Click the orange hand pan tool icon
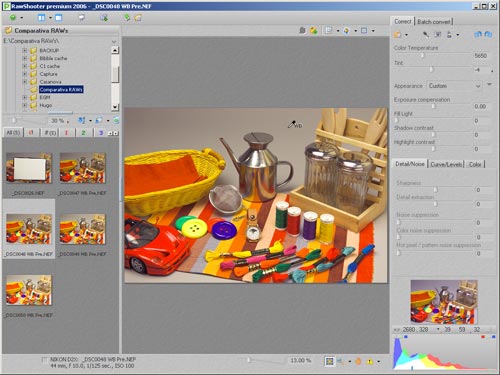The image size is (500, 375). tap(358, 361)
